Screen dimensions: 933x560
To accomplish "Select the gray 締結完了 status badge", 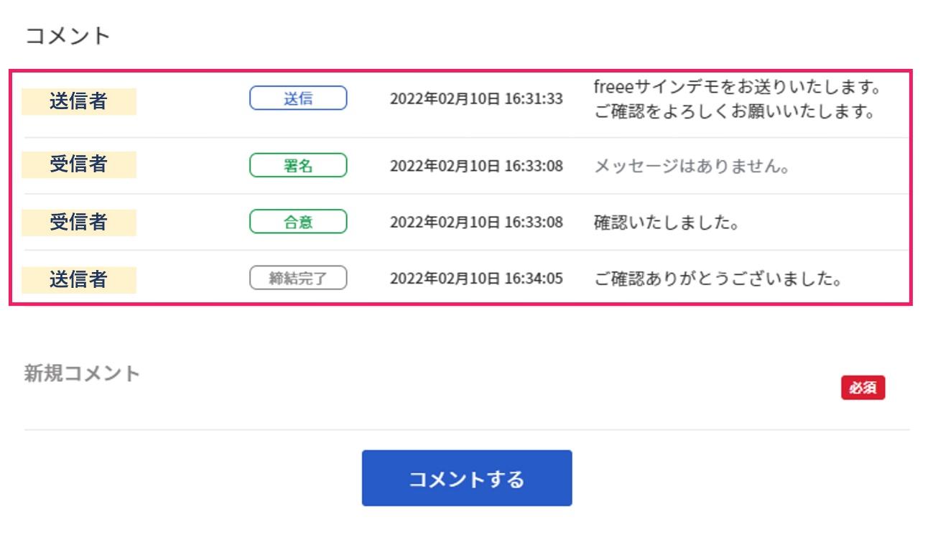I will coord(298,278).
